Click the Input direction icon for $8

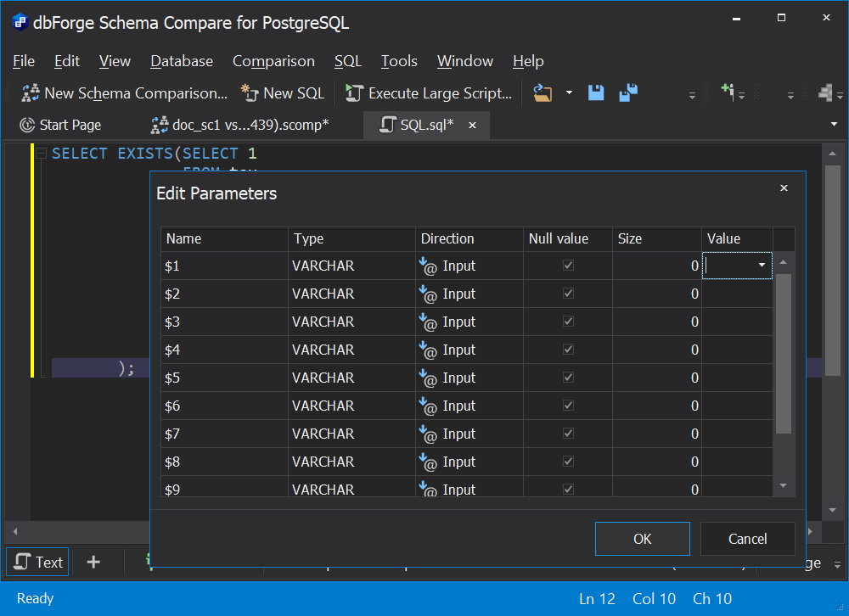click(x=428, y=462)
